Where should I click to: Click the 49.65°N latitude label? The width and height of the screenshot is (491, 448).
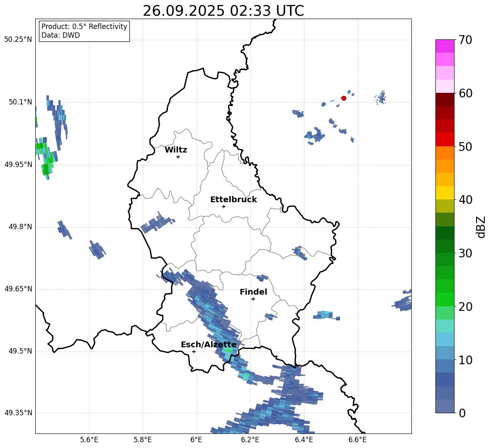18,288
